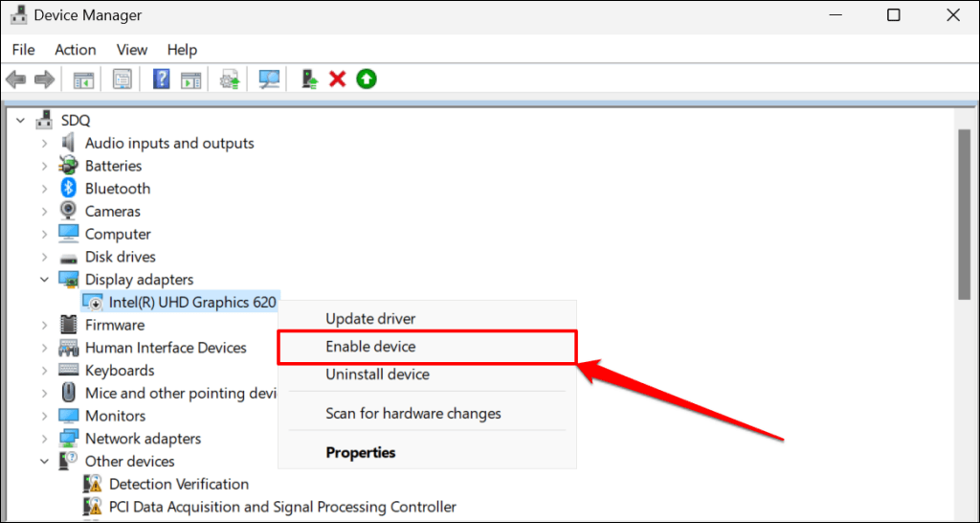The width and height of the screenshot is (980, 523).
Task: Expand the Bluetooth node
Action: (44, 189)
